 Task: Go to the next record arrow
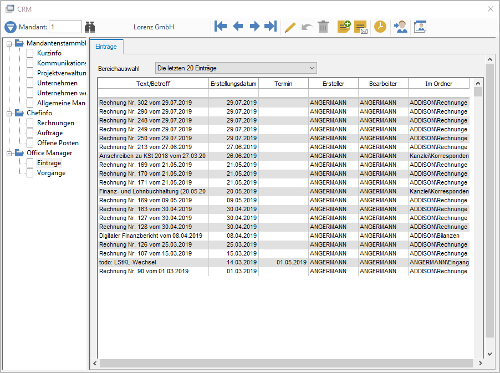[254, 26]
